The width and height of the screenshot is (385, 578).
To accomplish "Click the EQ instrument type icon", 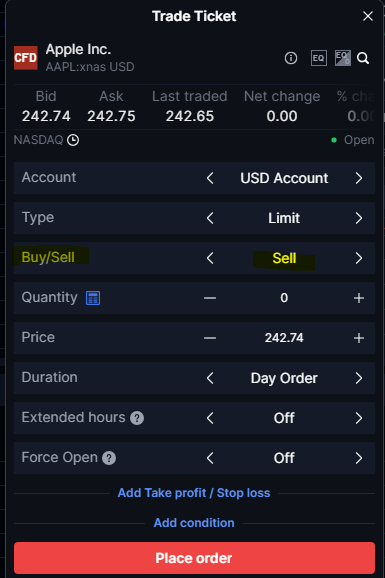I will coord(319,58).
